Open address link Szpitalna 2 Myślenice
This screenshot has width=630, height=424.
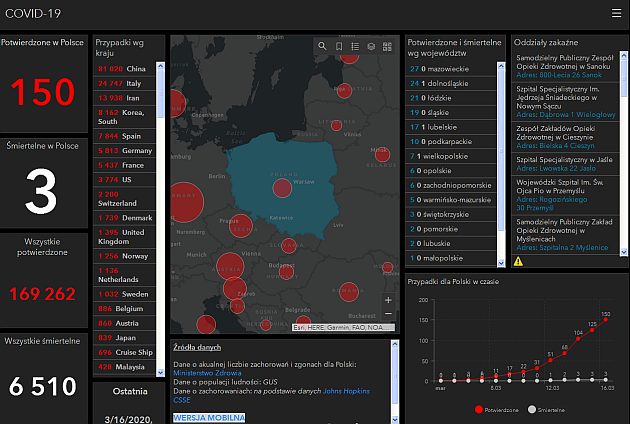pos(562,248)
